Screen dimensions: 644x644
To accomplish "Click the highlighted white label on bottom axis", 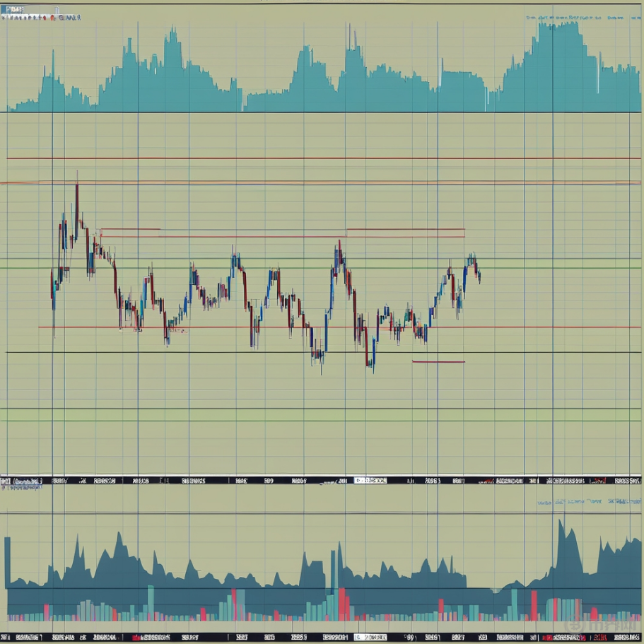I will click(x=370, y=637).
